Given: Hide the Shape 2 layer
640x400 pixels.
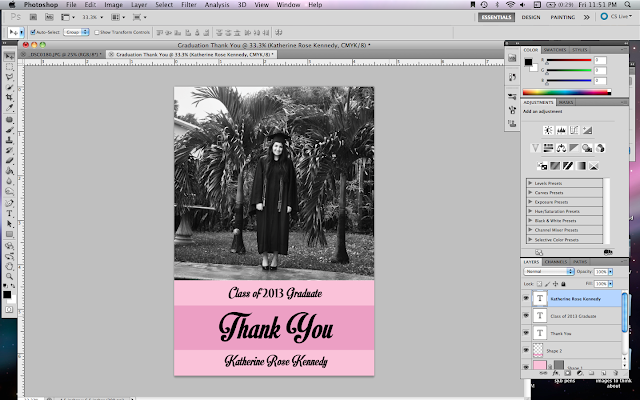Looking at the screenshot, I should click(x=526, y=350).
